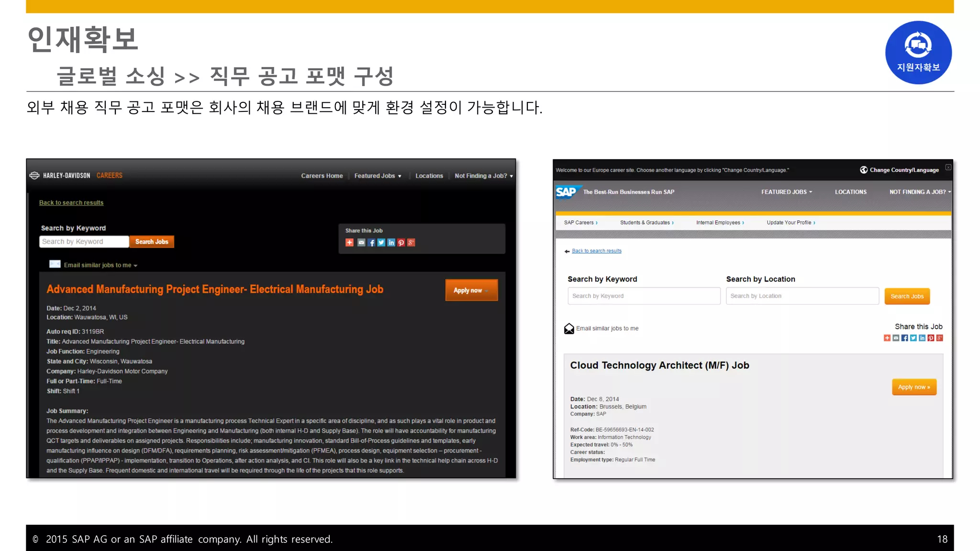Click Location Brussels, Belgium text

point(608,407)
